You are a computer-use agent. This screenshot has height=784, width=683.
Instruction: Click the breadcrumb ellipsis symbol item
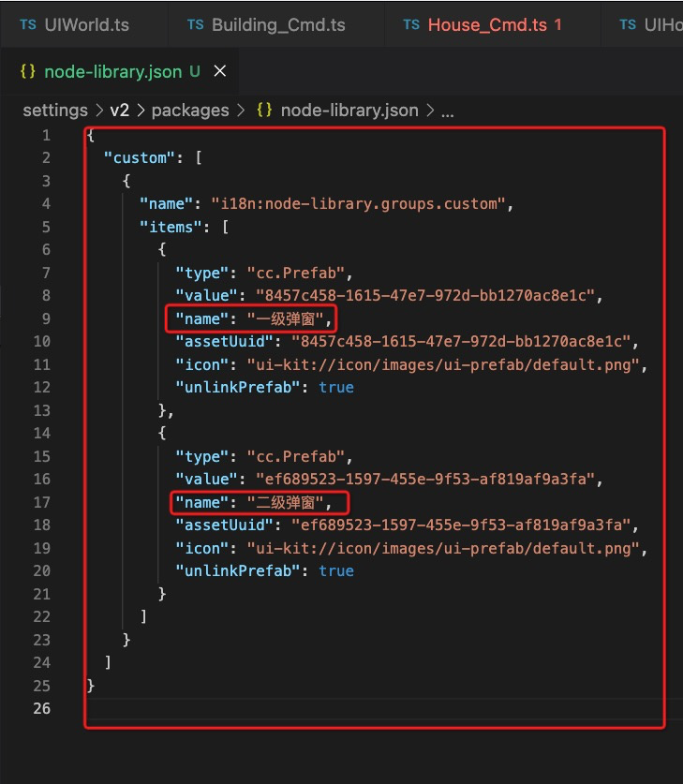(448, 112)
